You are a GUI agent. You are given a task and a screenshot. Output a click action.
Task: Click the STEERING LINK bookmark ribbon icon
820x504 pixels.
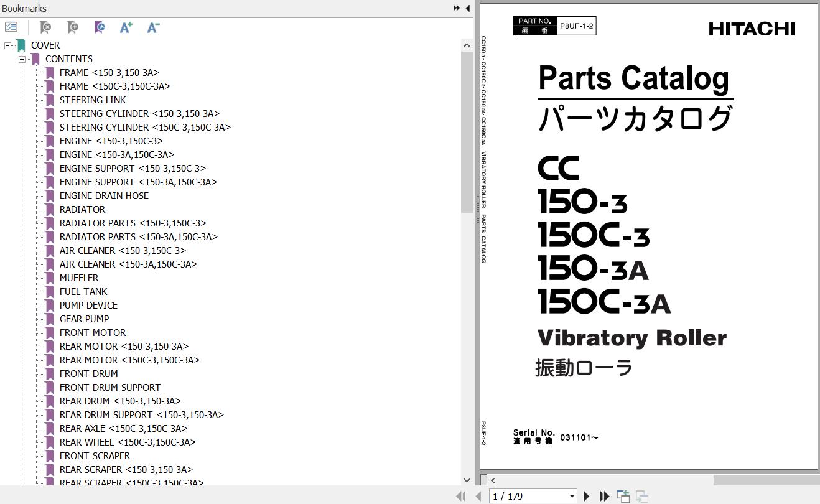(50, 100)
